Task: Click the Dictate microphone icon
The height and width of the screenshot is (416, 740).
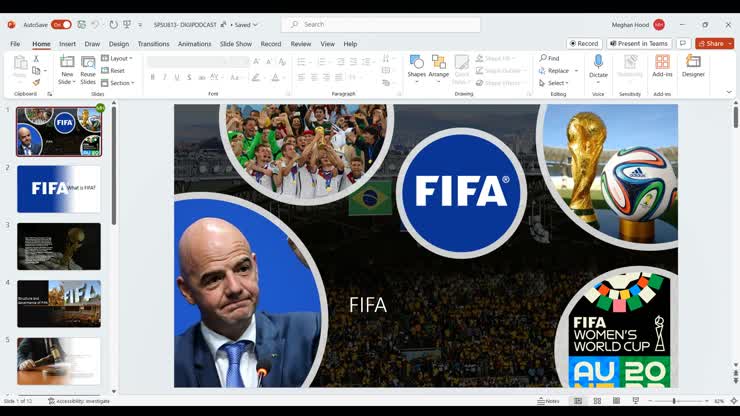Action: [x=598, y=66]
